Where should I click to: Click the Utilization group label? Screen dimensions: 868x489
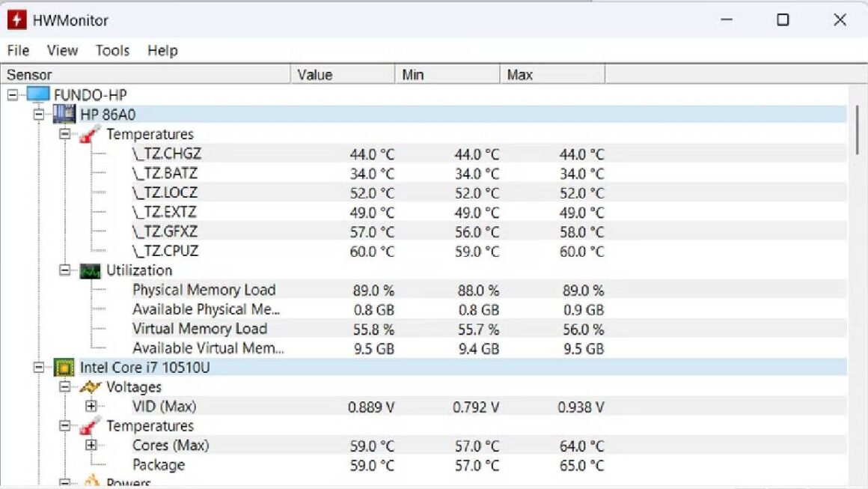[139, 270]
